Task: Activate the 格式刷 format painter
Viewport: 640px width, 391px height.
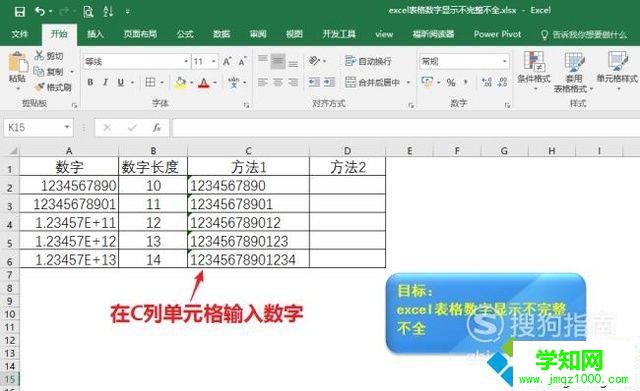Action: click(53, 87)
